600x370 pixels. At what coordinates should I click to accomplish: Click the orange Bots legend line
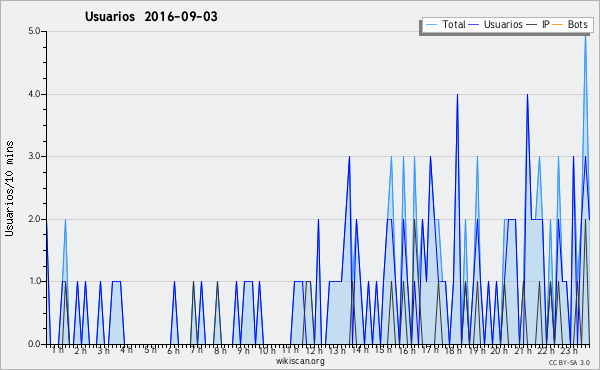point(558,25)
